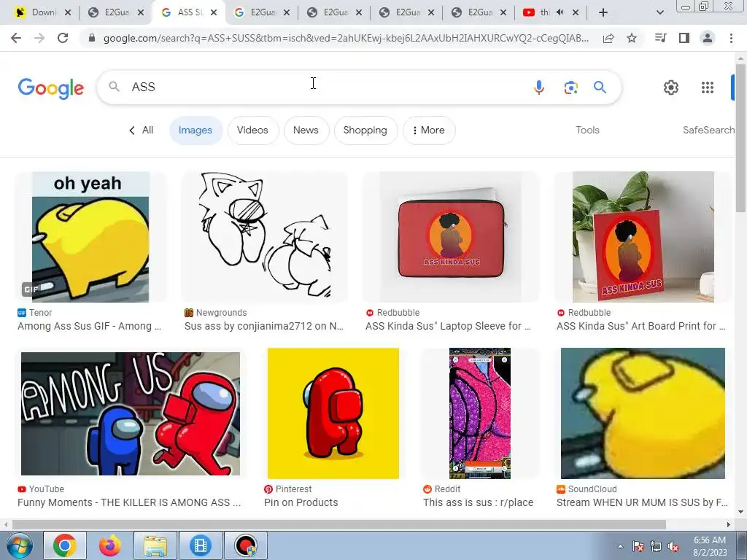Open search Tools
This screenshot has height=560, width=747.
click(587, 130)
